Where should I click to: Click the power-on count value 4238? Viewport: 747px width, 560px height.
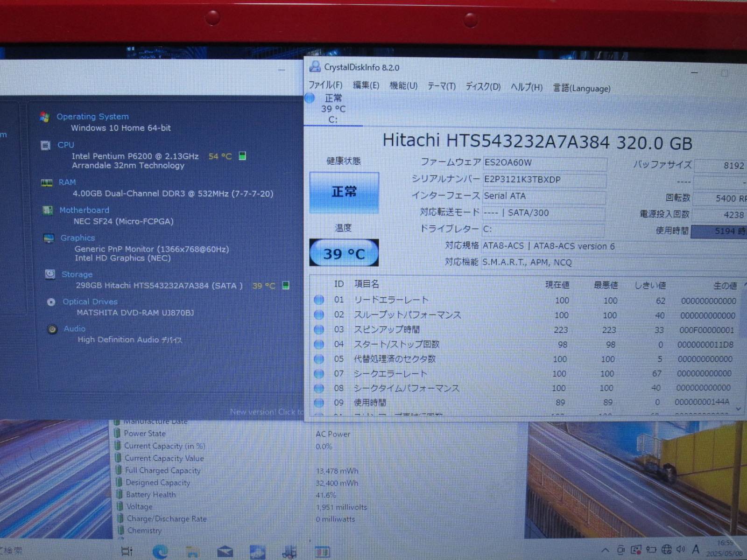[720, 215]
